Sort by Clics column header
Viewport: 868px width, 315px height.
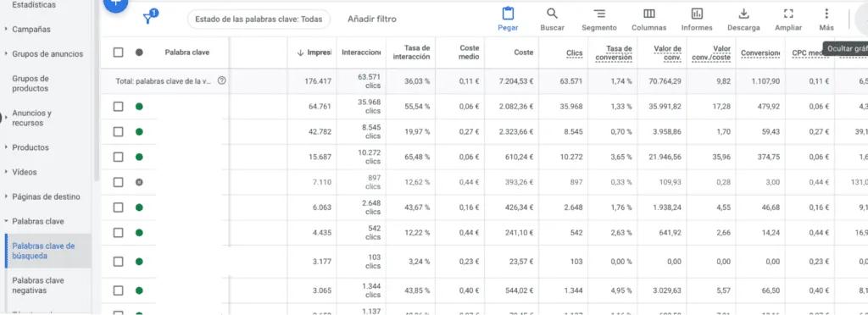click(x=575, y=52)
